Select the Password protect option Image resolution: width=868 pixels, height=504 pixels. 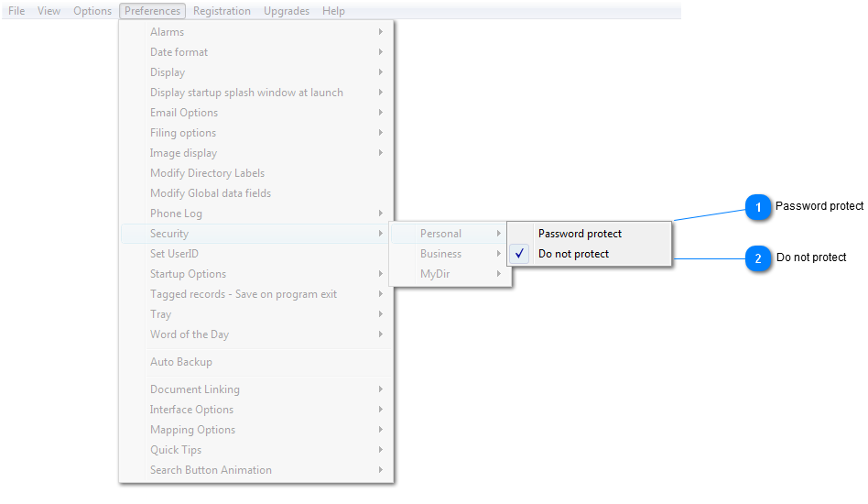tap(590, 234)
